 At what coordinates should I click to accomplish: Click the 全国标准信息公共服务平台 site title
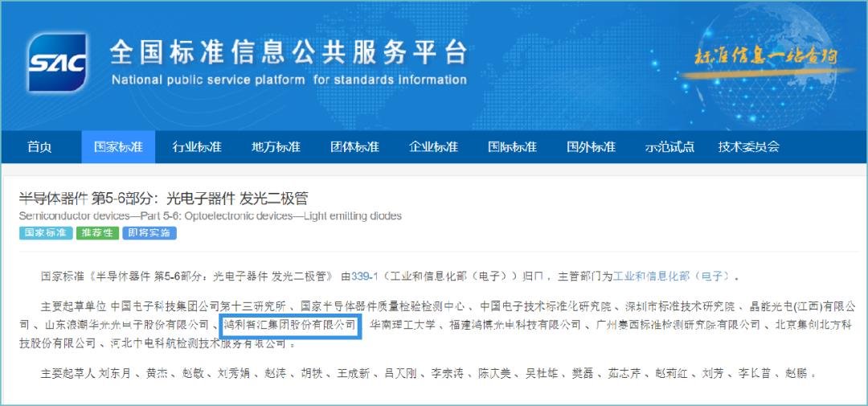click(x=289, y=52)
